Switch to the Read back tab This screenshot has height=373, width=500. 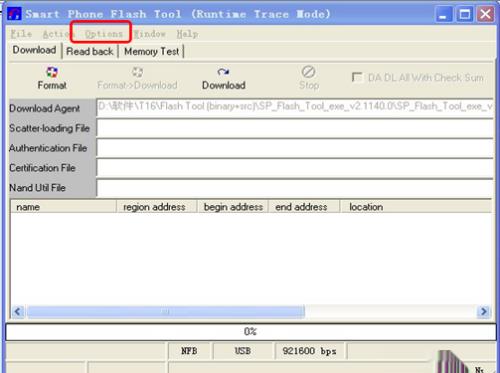tap(90, 51)
